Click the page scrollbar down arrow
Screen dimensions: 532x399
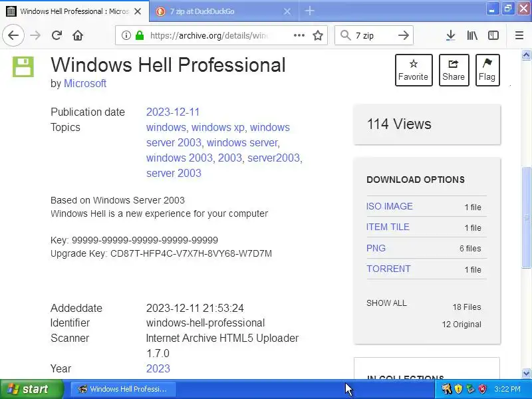(x=526, y=373)
